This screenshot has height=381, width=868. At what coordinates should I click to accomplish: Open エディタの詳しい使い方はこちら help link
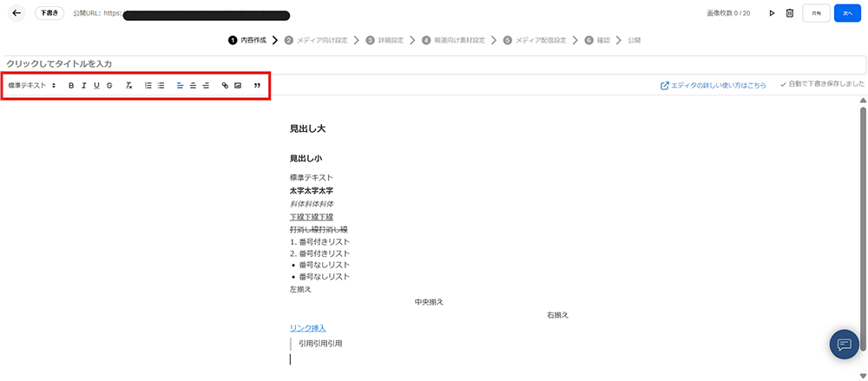tap(713, 86)
